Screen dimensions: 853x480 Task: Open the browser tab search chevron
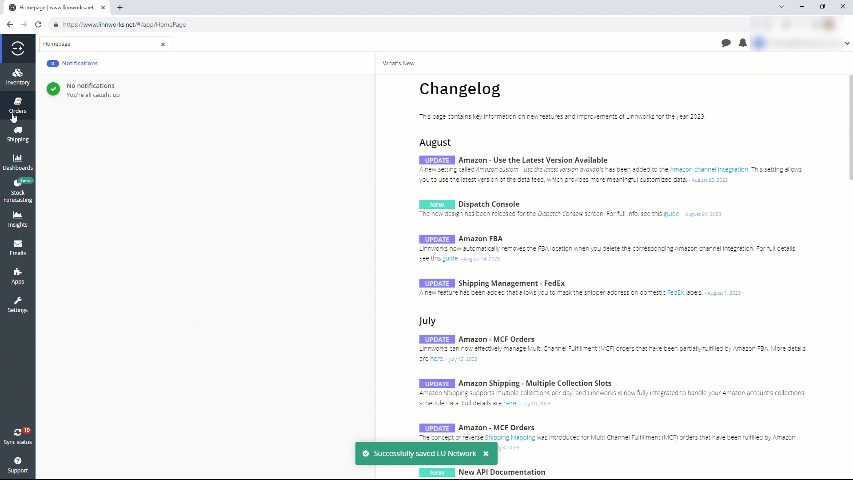click(781, 7)
